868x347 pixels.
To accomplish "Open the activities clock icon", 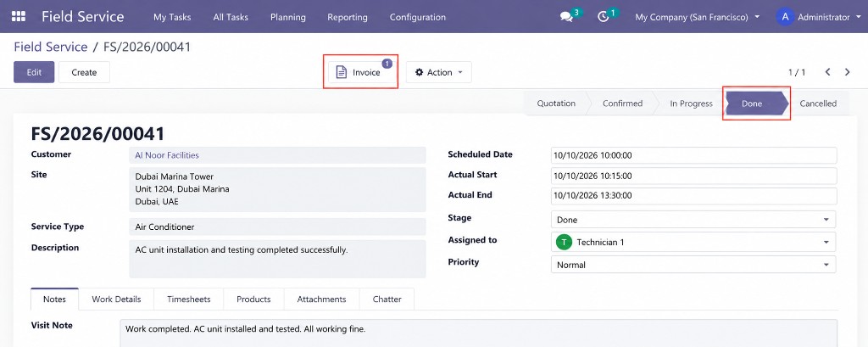I will (x=604, y=17).
